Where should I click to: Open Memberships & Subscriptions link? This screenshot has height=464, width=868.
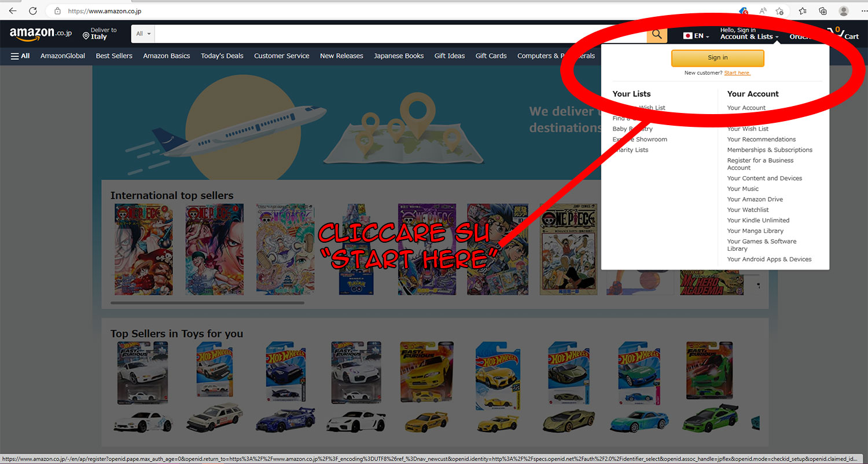(x=770, y=149)
